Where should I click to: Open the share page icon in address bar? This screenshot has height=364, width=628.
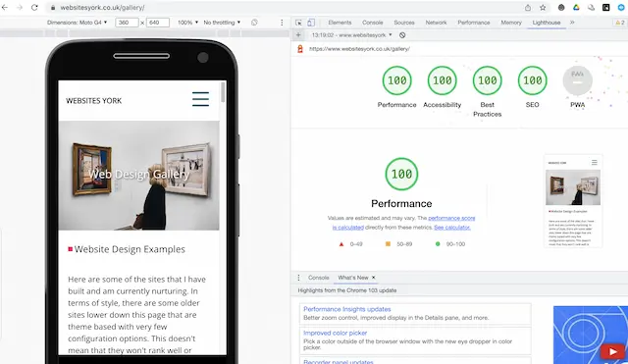click(528, 8)
